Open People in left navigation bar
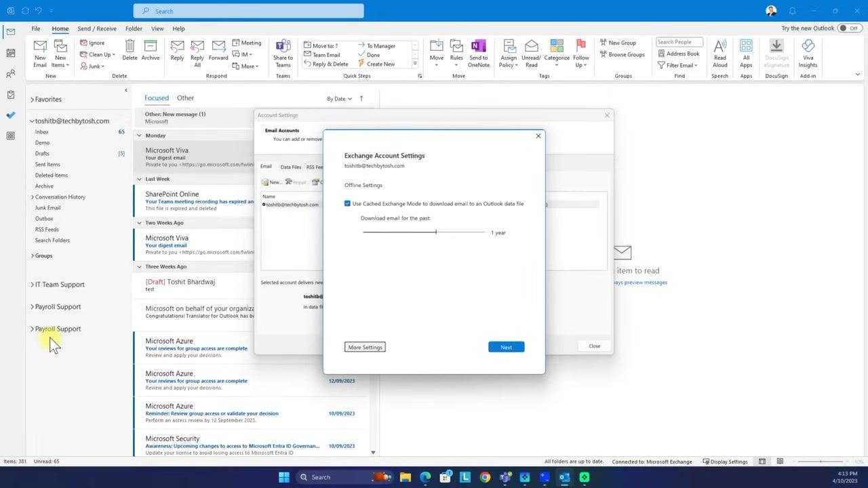The height and width of the screenshot is (488, 868). tap(10, 74)
